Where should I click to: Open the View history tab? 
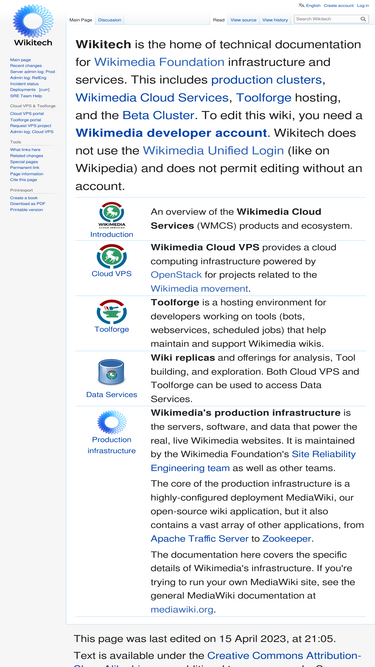(x=275, y=20)
